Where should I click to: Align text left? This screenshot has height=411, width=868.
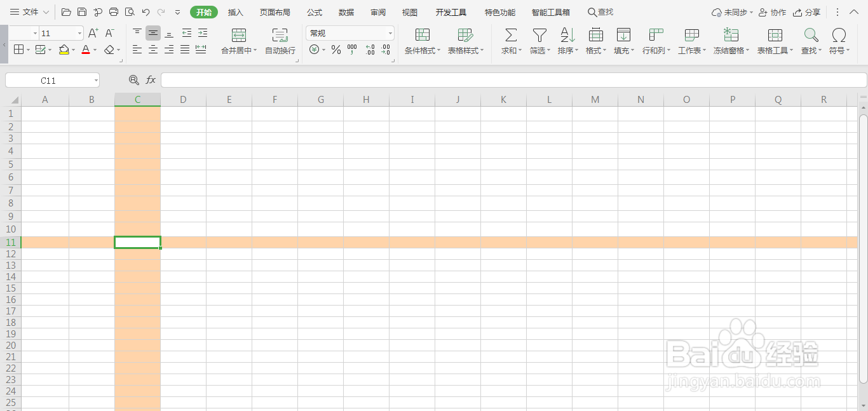137,50
